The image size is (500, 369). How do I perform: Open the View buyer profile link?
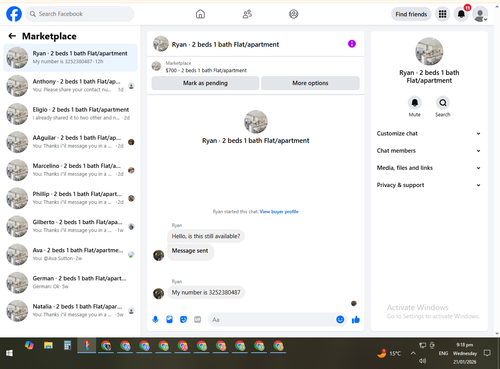(x=279, y=211)
